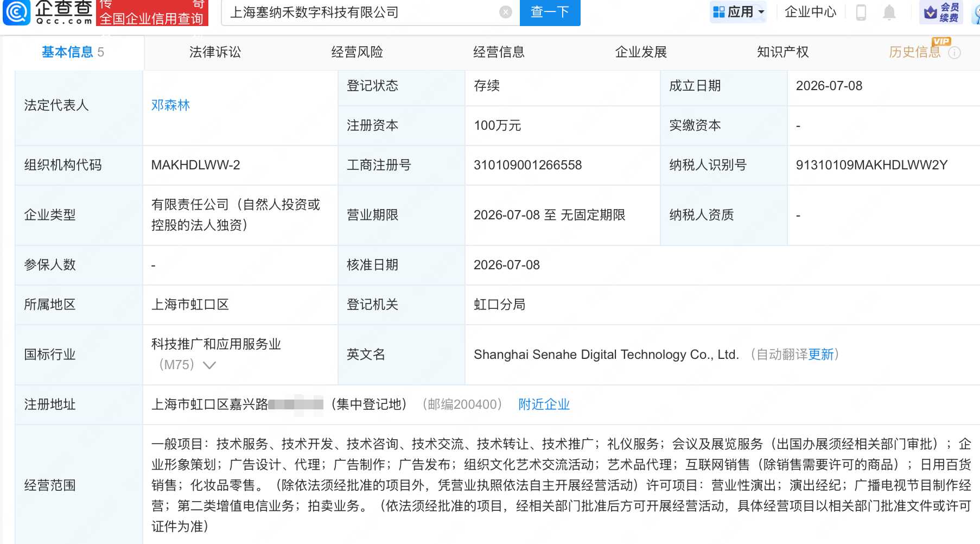Screen dimensions: 980x544
Task: Switch to the 基本信息 tab
Action: tap(73, 52)
